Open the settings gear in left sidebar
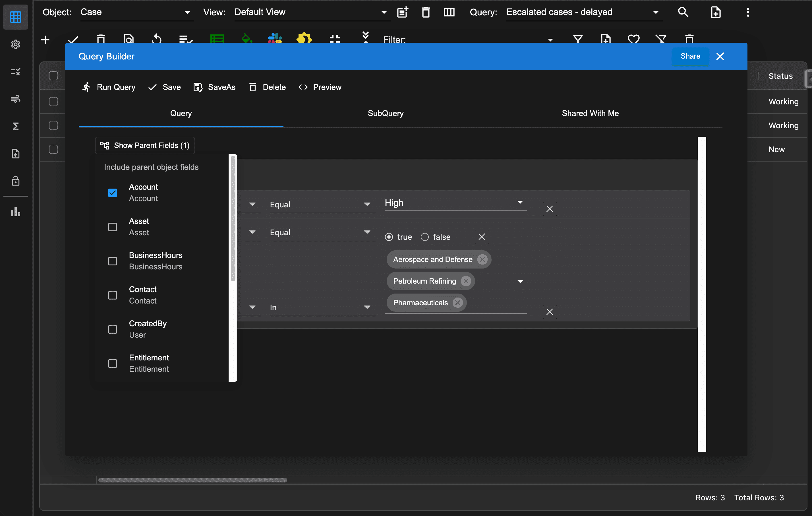 (x=16, y=44)
